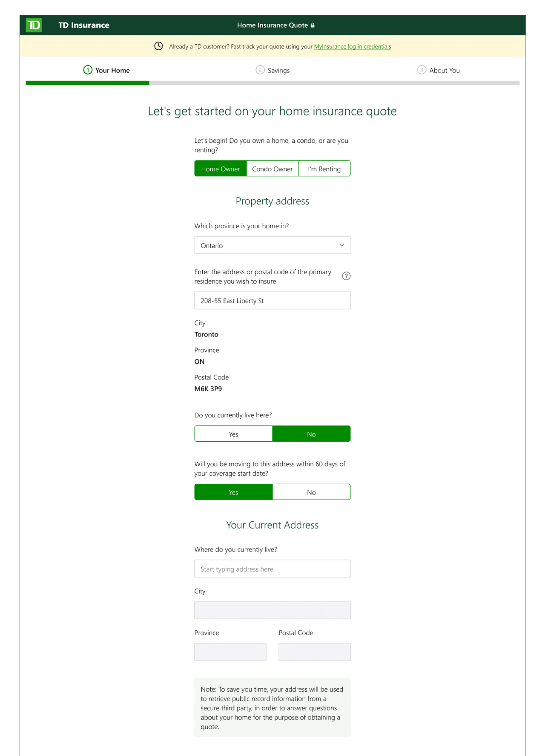Click the clock icon in the banner
This screenshot has height=756, width=545.
(x=158, y=46)
